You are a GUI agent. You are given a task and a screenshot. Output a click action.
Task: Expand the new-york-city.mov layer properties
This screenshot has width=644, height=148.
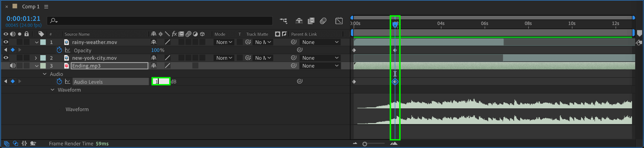[36, 58]
